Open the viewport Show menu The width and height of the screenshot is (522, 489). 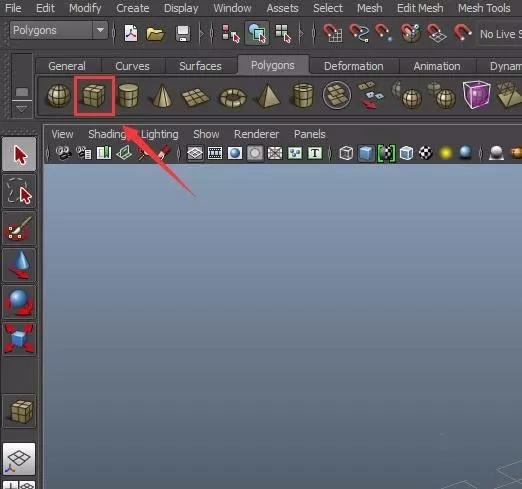coord(206,134)
